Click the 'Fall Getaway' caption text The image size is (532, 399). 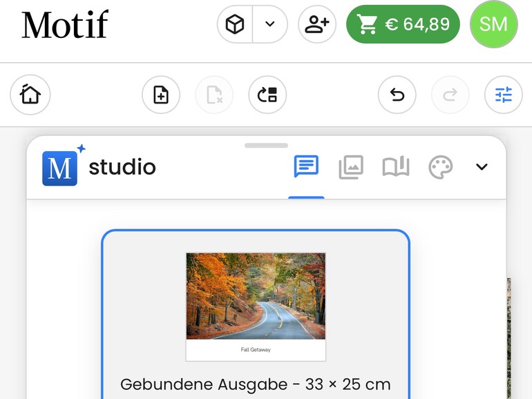pyautogui.click(x=256, y=349)
